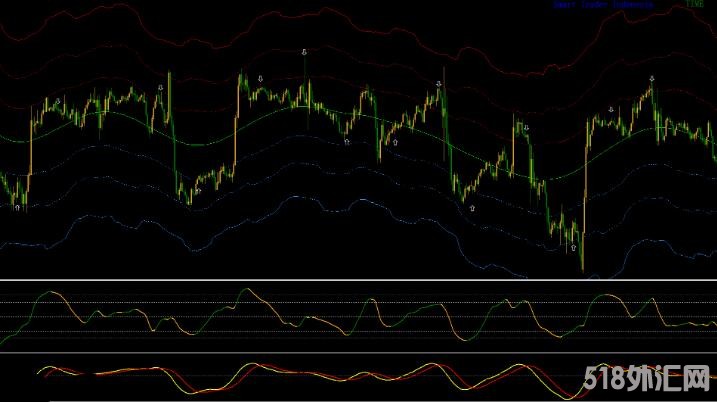Select the buy arrow beside the lowest price candle

[573, 248]
